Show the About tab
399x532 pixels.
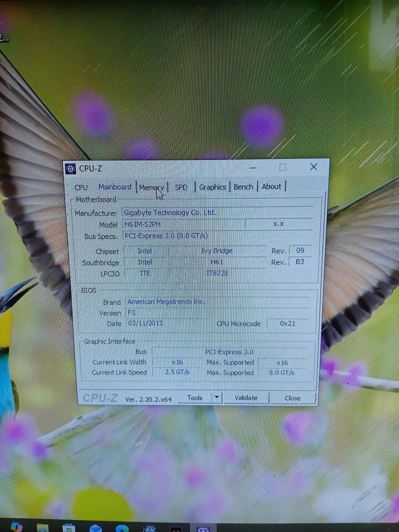(x=271, y=187)
